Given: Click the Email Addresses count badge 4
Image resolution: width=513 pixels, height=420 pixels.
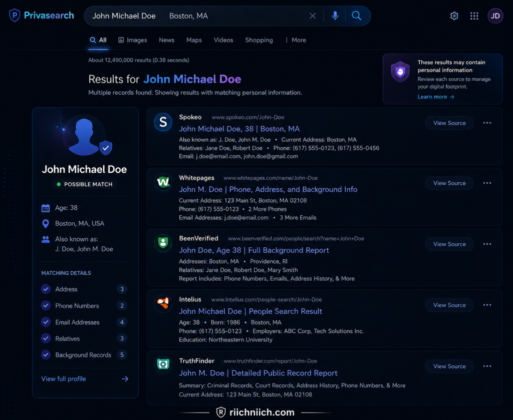Looking at the screenshot, I should point(122,322).
